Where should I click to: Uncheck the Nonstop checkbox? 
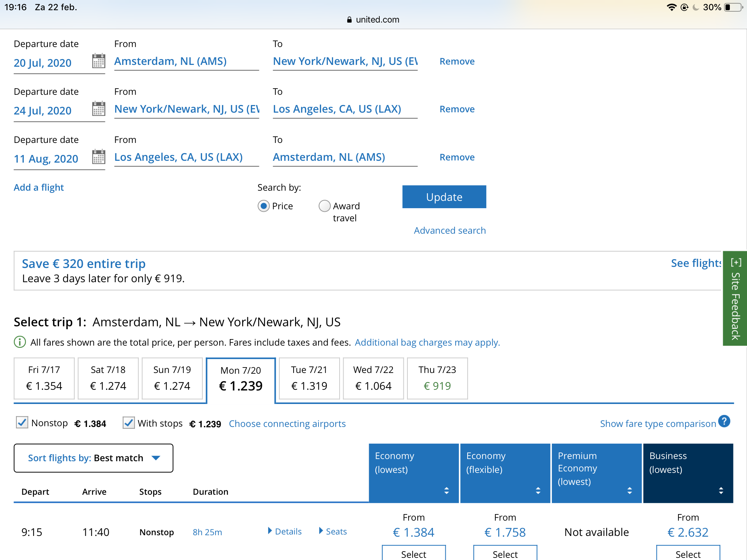point(22,423)
